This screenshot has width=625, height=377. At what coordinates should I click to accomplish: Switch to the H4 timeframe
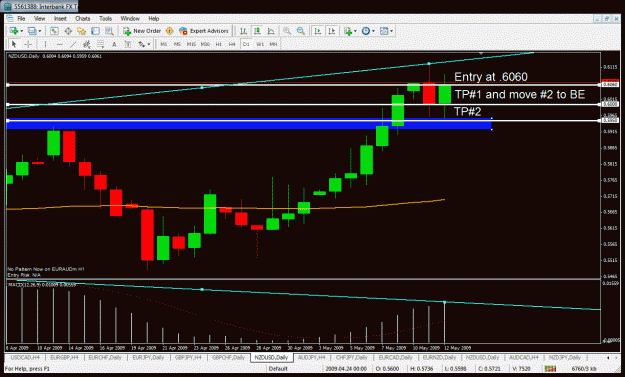pos(232,44)
